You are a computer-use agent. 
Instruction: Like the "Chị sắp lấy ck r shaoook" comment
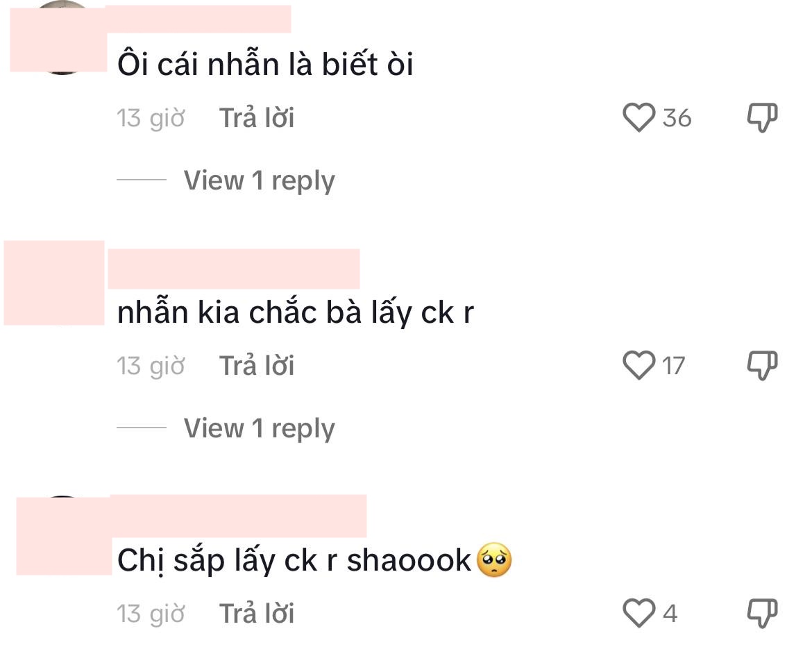click(x=638, y=613)
